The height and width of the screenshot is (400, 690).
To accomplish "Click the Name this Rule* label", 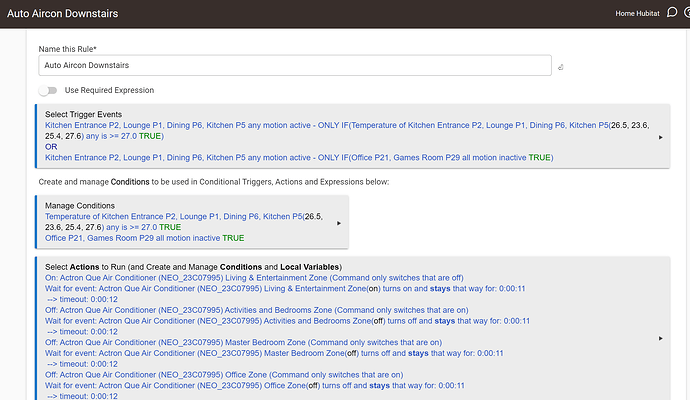I will pyautogui.click(x=67, y=49).
